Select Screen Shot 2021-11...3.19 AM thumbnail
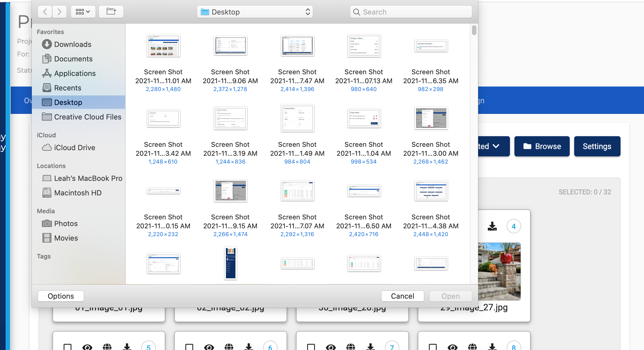This screenshot has width=644, height=350. pyautogui.click(x=231, y=118)
